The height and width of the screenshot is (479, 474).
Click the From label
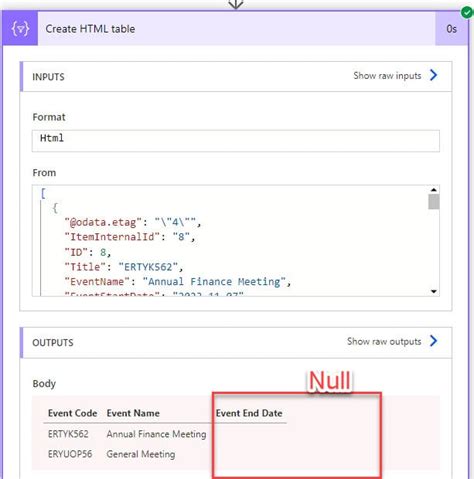(x=44, y=173)
